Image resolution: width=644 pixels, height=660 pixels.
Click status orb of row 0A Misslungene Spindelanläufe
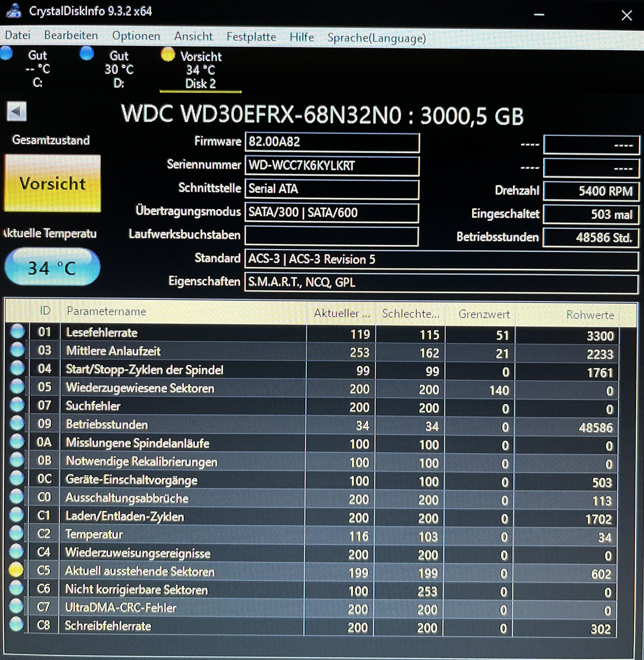[x=17, y=441]
